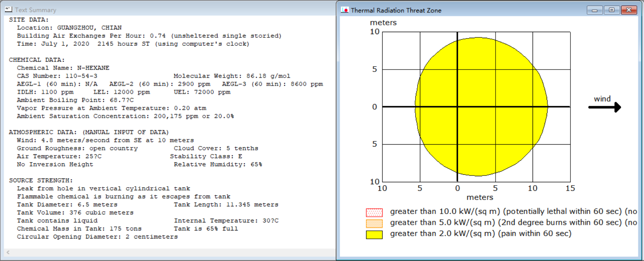644x261 pixels.
Task: Click the yellow 2.0 kW/(sq m) legend swatch
Action: [374, 234]
